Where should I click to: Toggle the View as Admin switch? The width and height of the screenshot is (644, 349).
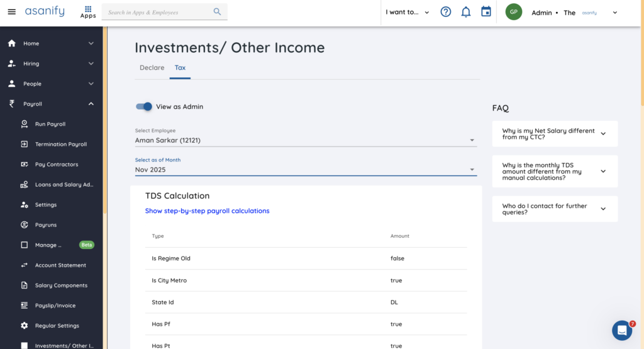click(144, 107)
